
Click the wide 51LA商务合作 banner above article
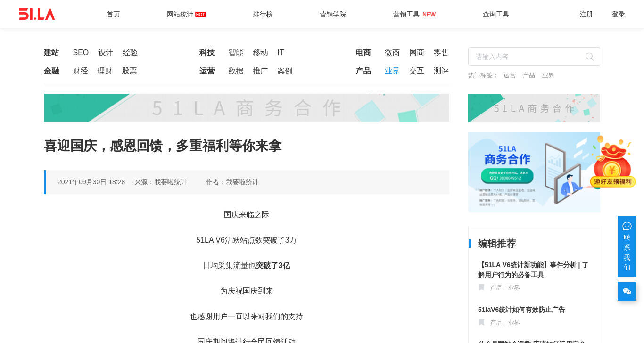pos(247,108)
